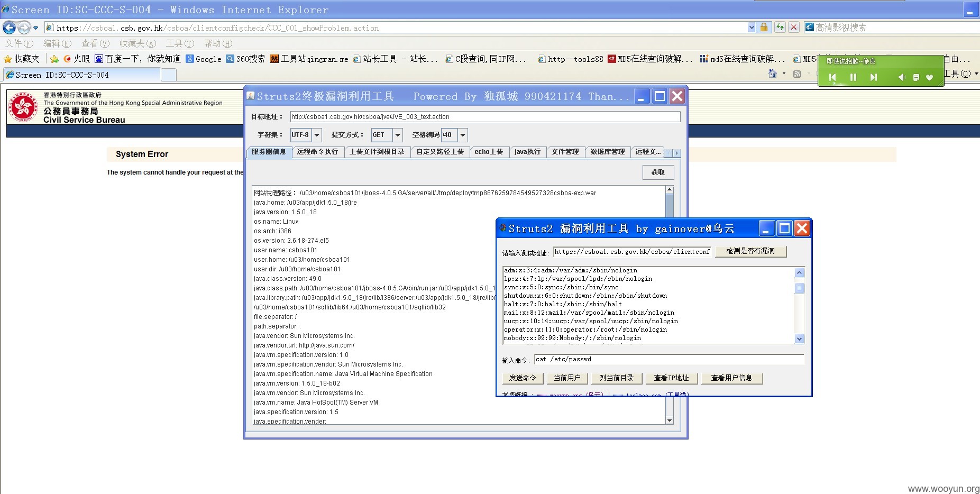
Task: Open the 360搜索 bookmark
Action: 245,59
